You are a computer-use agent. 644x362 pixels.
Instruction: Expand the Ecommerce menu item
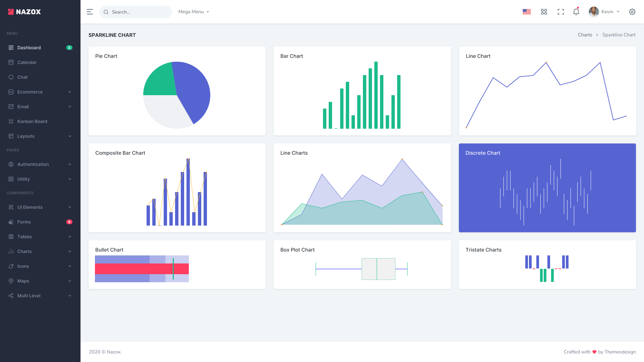(x=40, y=92)
